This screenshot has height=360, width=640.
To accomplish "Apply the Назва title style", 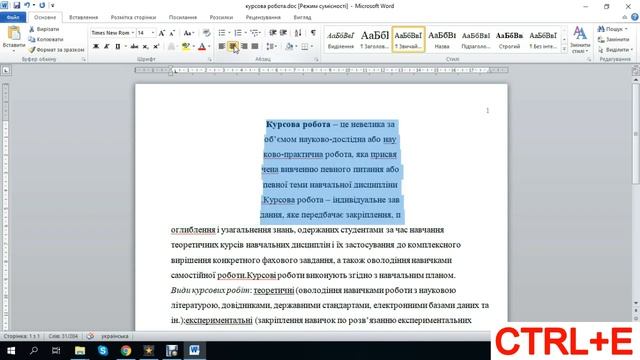I will pyautogui.click(x=442, y=40).
